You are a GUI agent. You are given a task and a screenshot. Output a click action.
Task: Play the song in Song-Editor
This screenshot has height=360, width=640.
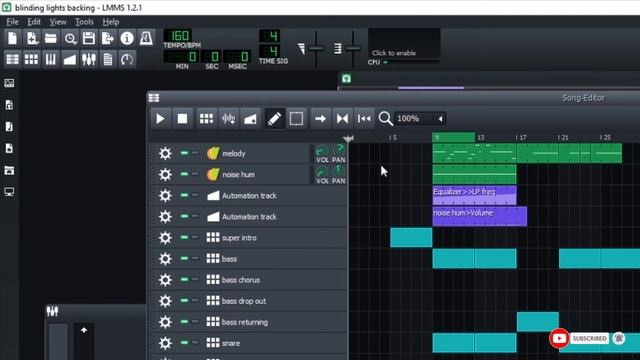tap(160, 119)
